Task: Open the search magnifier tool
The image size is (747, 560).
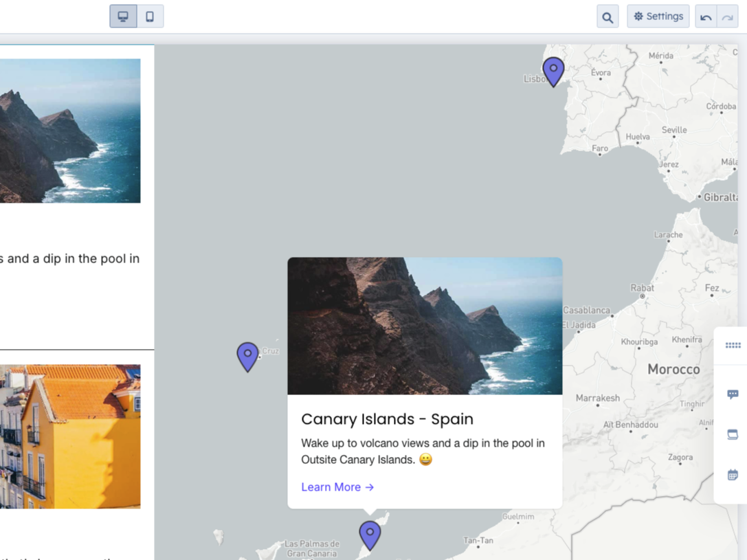Action: (607, 17)
